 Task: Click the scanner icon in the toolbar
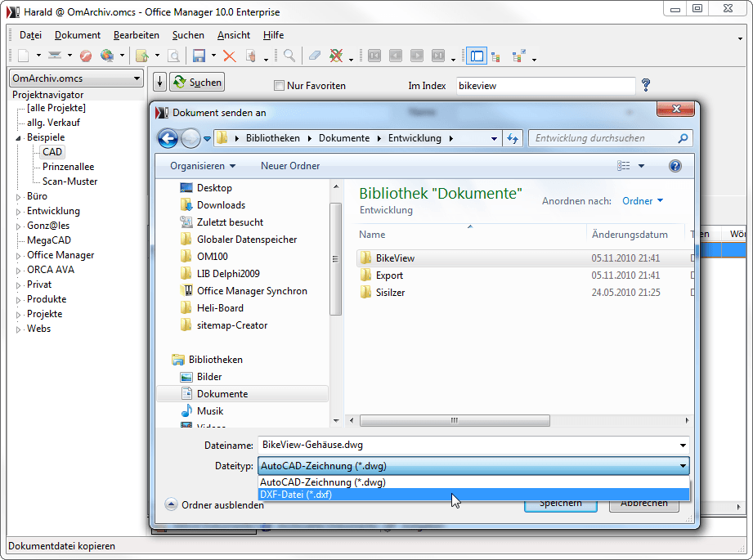tap(55, 56)
